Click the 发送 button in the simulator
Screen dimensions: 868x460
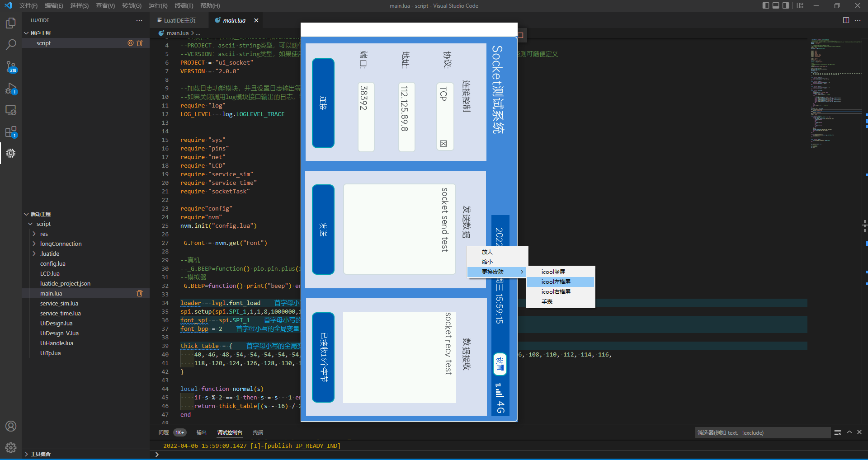323,230
